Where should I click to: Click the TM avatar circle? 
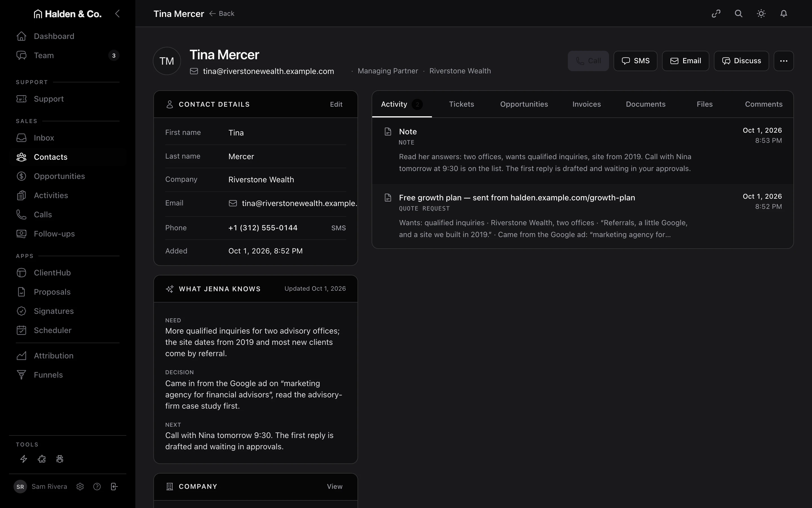(x=167, y=61)
